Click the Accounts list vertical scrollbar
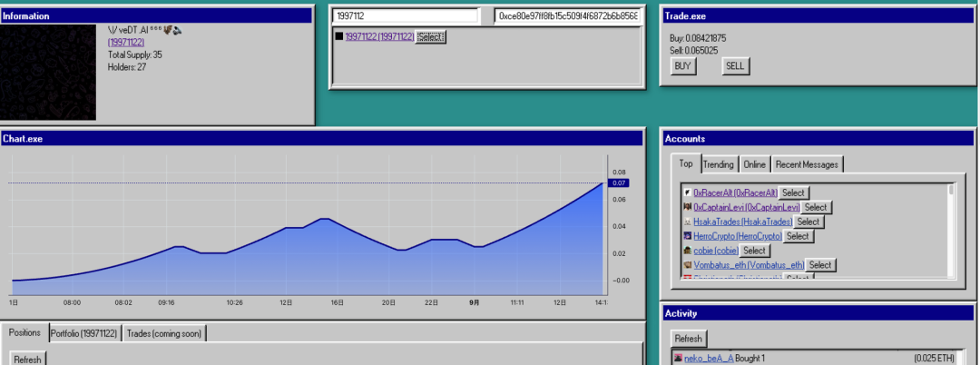Image resolution: width=980 pixels, height=365 pixels. click(951, 231)
